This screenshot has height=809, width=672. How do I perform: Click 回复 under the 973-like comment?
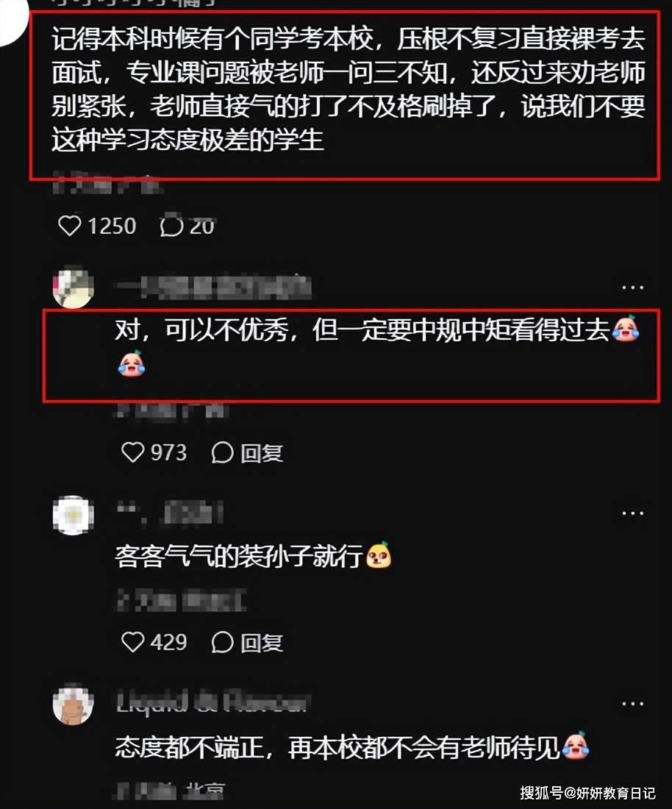pos(262,453)
